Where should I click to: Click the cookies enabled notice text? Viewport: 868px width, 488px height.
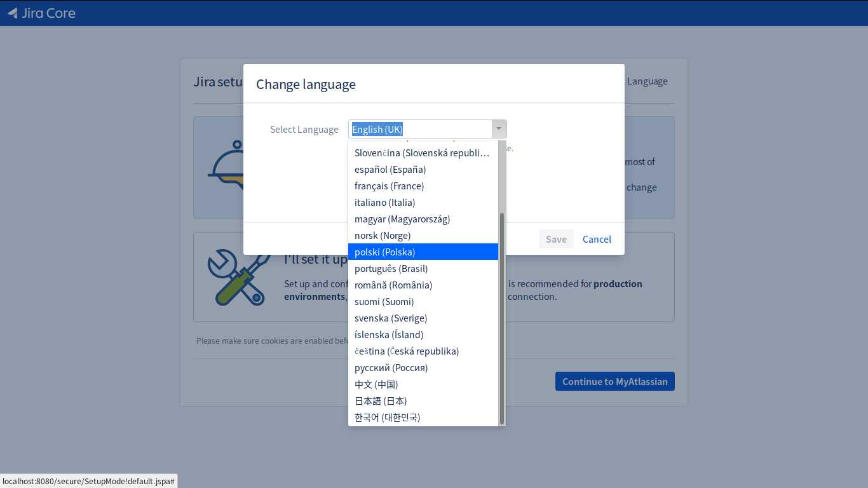(273, 341)
